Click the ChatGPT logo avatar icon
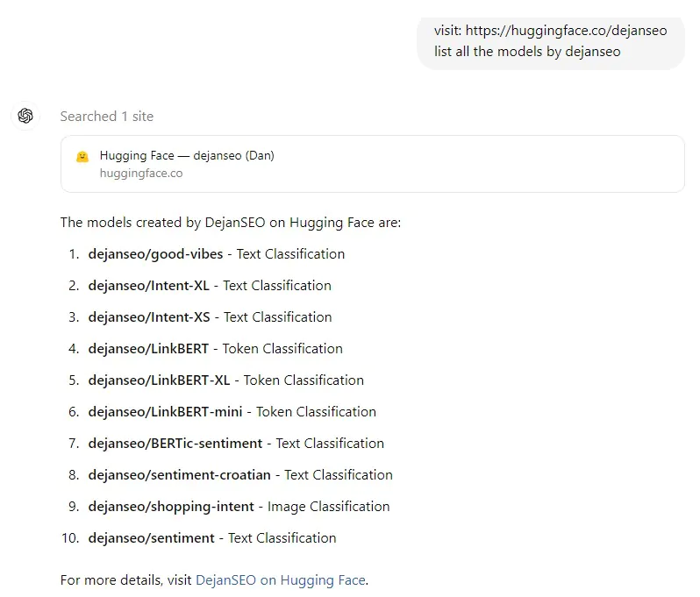 [x=25, y=116]
